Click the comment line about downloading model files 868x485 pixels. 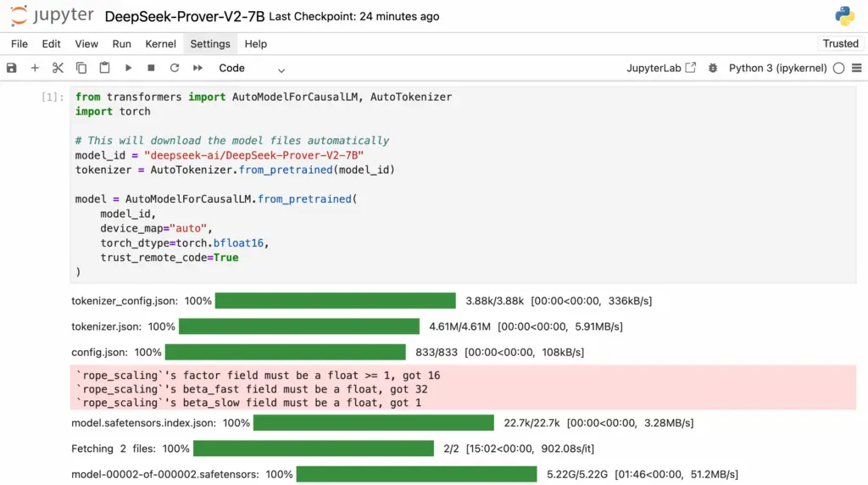(232, 141)
